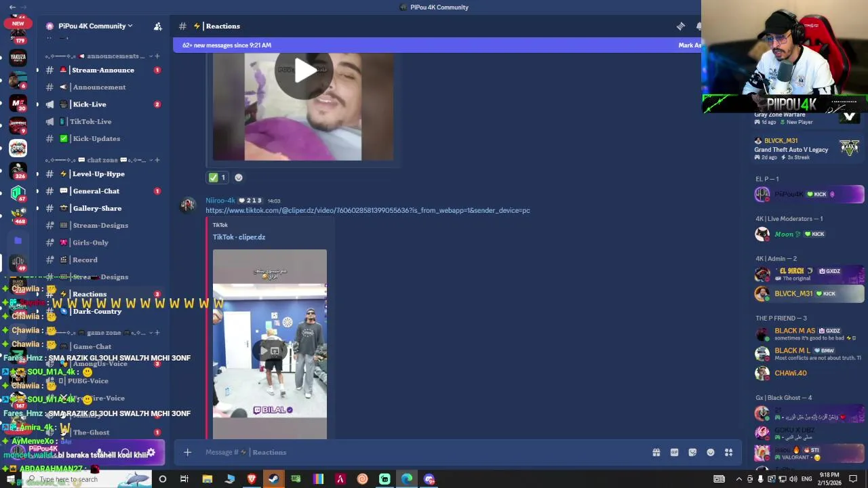Open Niiroo-4k username profile
868x488 pixels.
click(220, 201)
